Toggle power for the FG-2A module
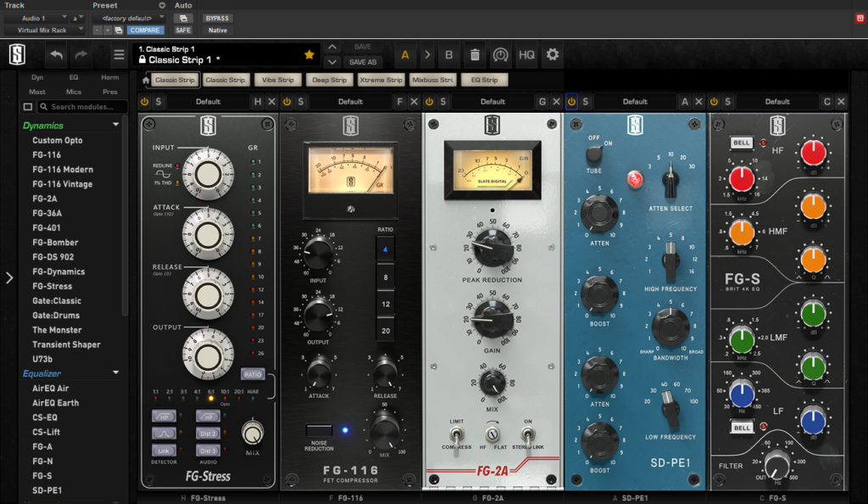Image resolution: width=868 pixels, height=504 pixels. pos(429,101)
